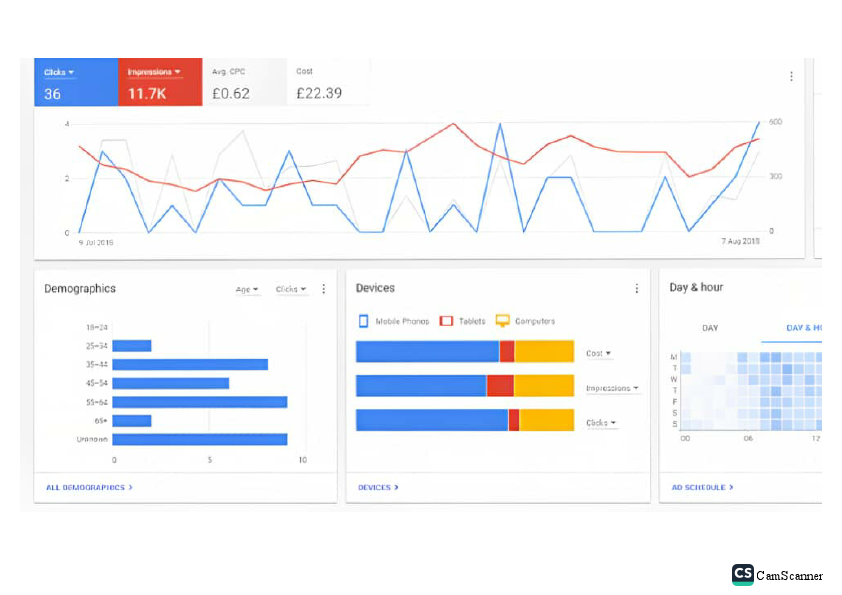
Task: Open the Devices card overflow menu
Action: coord(637,287)
